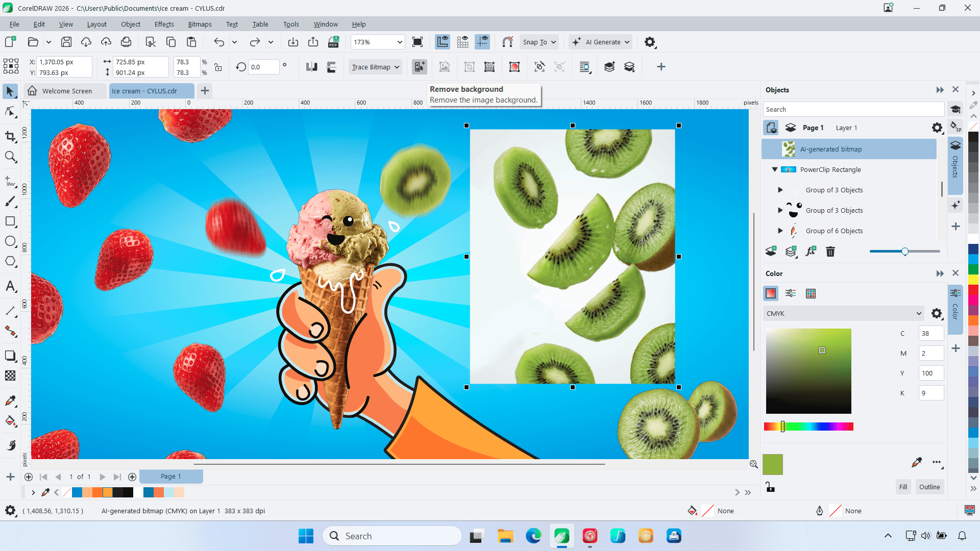Select the Zoom tool in toolbox
980x551 pixels.
pyautogui.click(x=10, y=157)
